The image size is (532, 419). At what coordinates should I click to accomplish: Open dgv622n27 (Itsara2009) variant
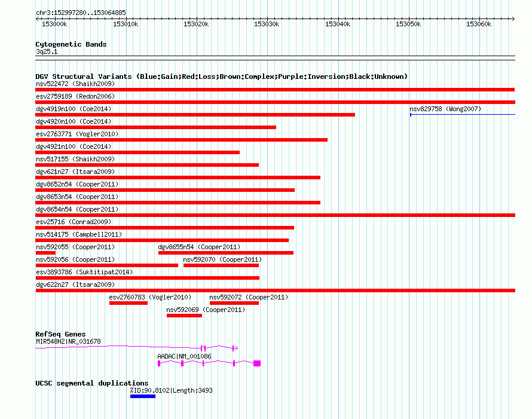point(276,290)
